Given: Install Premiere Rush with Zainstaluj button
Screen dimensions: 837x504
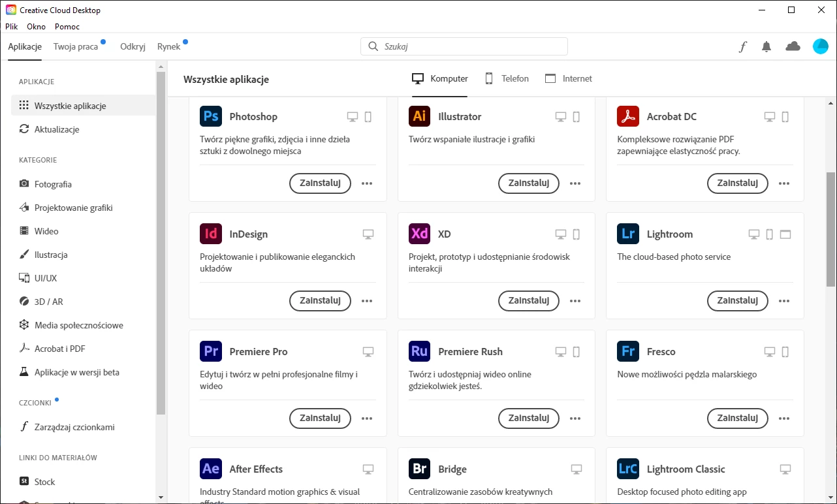Looking at the screenshot, I should [x=529, y=418].
